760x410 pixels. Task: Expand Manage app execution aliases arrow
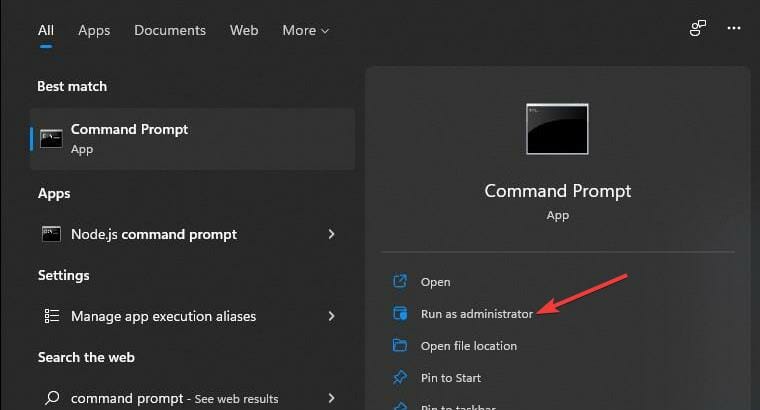coord(331,316)
